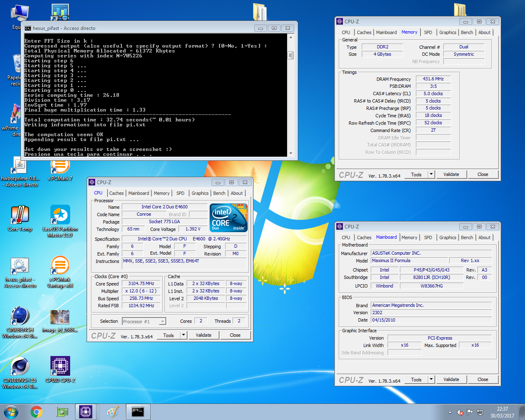This screenshot has height=420, width=525.
Task: Click Validate in Memory window
Action: click(x=451, y=174)
